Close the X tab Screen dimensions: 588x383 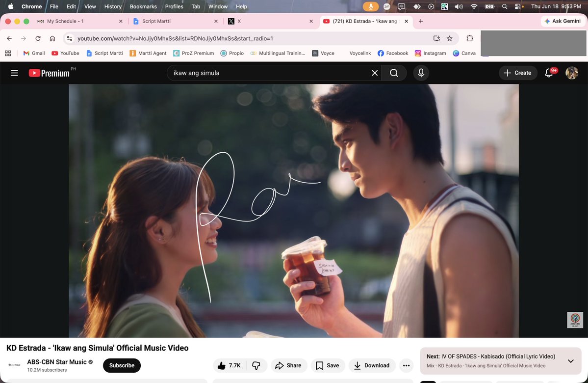311,22
